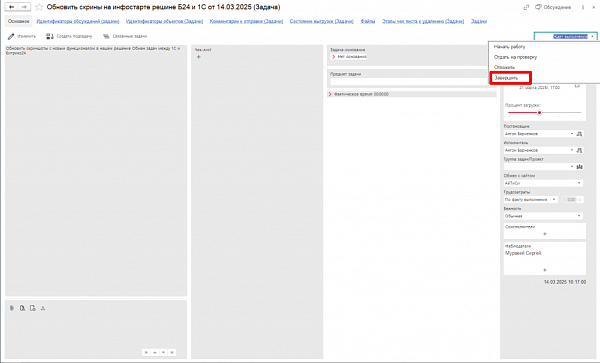Open user picker next to Исполнитель field
Viewport: 600px width, 363px height.
(x=579, y=150)
